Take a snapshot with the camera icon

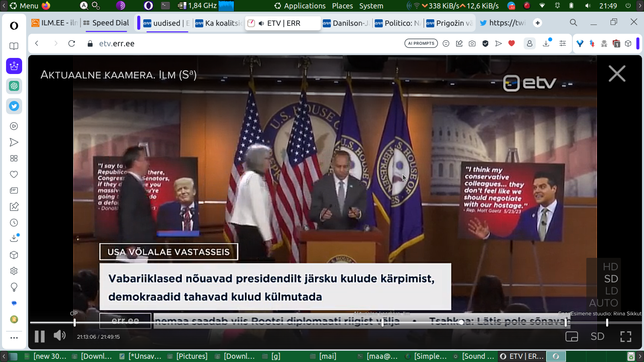click(x=472, y=43)
